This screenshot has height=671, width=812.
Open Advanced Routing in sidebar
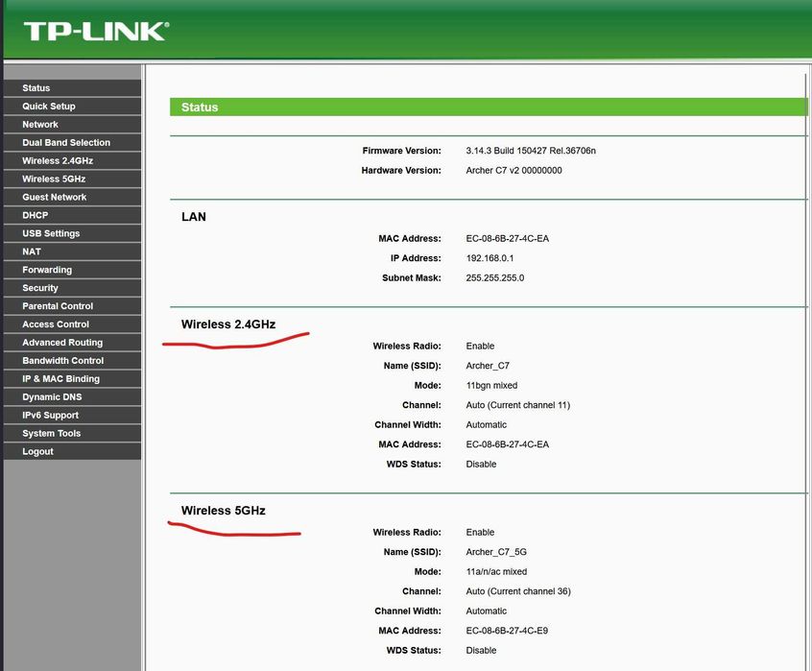(72, 343)
